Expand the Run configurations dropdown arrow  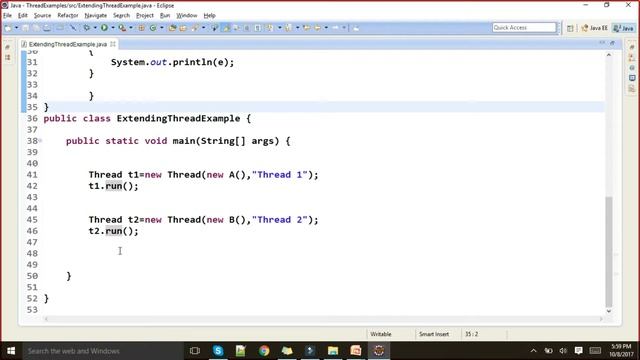113,28
